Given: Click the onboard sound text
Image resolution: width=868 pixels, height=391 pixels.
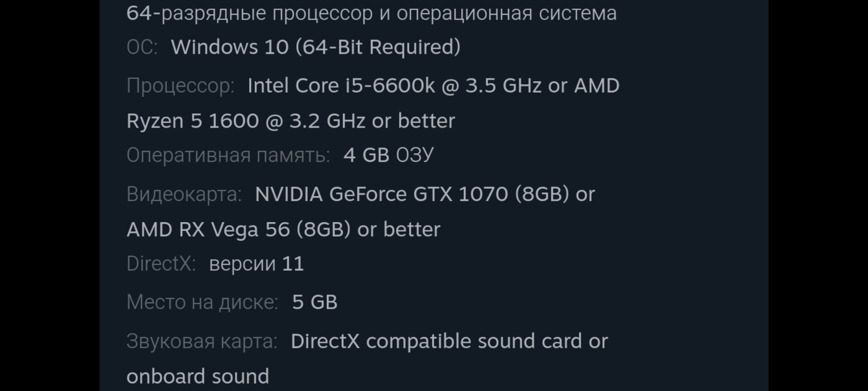Looking at the screenshot, I should pos(198,377).
